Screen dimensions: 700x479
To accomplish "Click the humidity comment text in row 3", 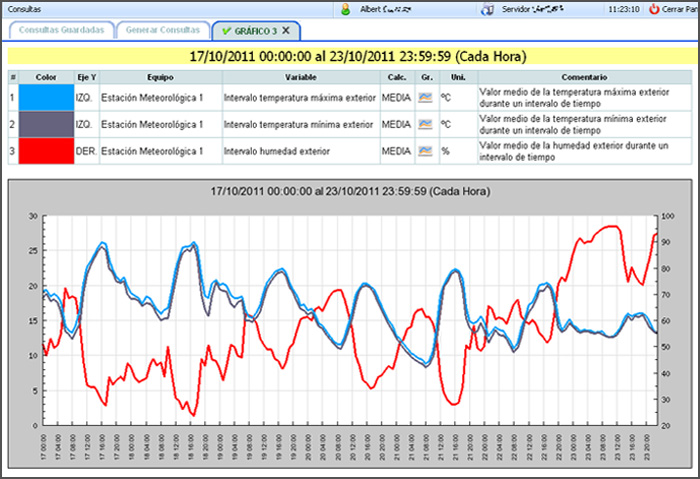I will [x=574, y=151].
